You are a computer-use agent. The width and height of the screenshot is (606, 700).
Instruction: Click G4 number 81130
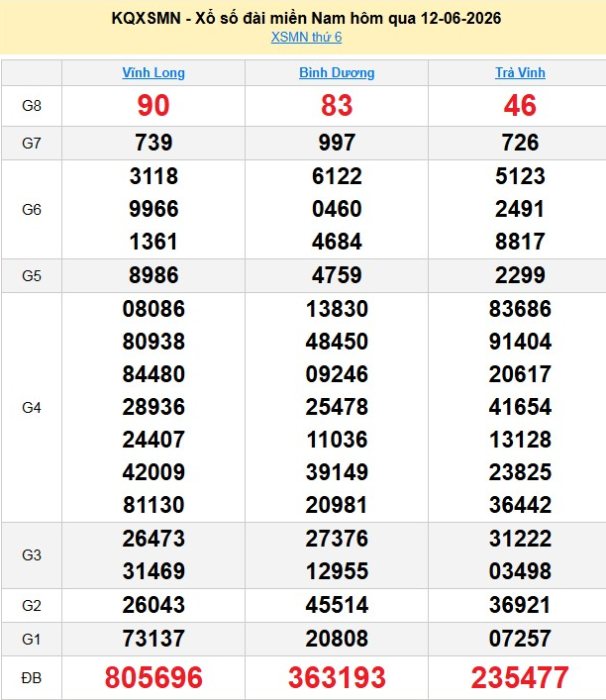tap(153, 505)
